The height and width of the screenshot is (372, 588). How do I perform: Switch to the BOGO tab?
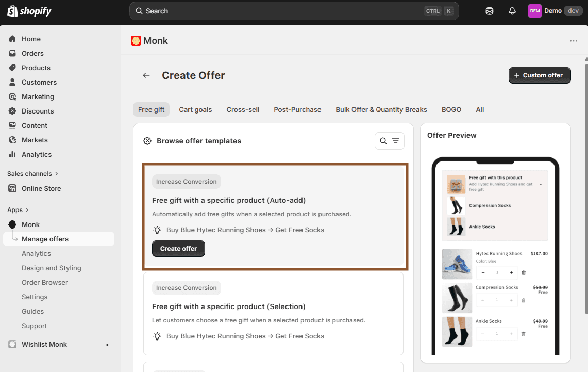click(x=451, y=109)
